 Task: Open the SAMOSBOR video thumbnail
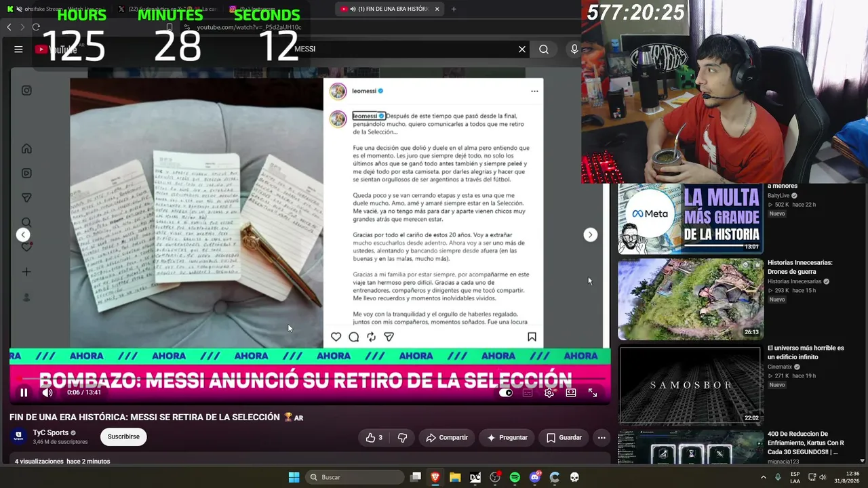click(690, 384)
